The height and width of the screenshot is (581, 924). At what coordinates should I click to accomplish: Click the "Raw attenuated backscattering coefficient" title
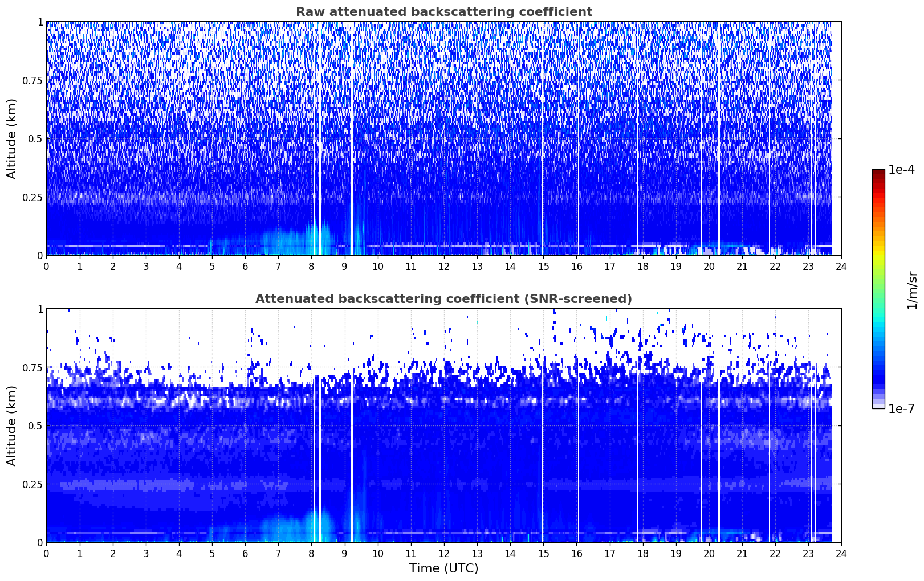coord(443,12)
